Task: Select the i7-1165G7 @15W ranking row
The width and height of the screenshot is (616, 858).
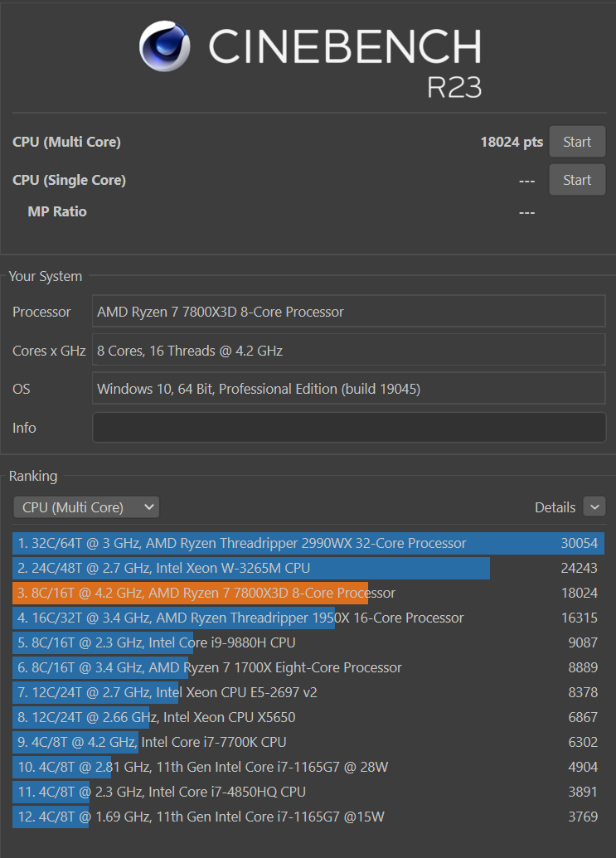Action: [308, 817]
